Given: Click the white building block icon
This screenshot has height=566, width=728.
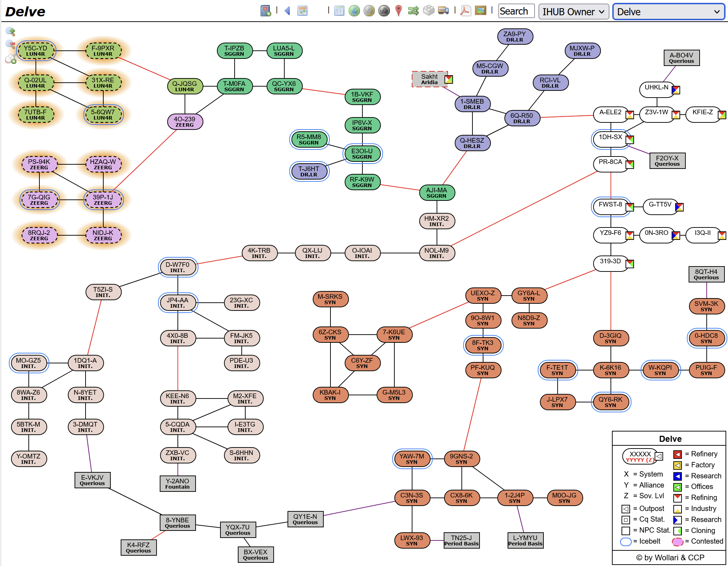Looking at the screenshot, I should [428, 11].
